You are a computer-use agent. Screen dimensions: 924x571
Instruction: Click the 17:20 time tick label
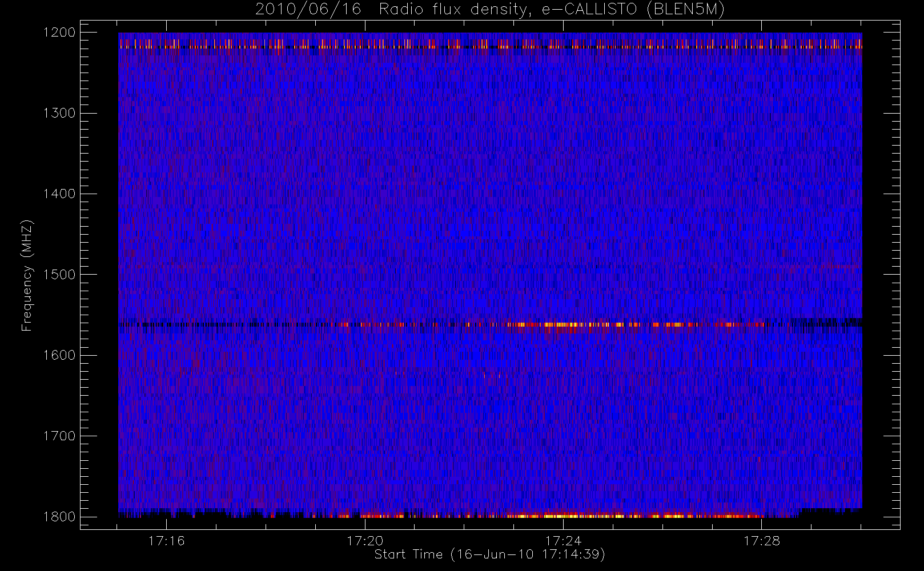[x=365, y=541]
